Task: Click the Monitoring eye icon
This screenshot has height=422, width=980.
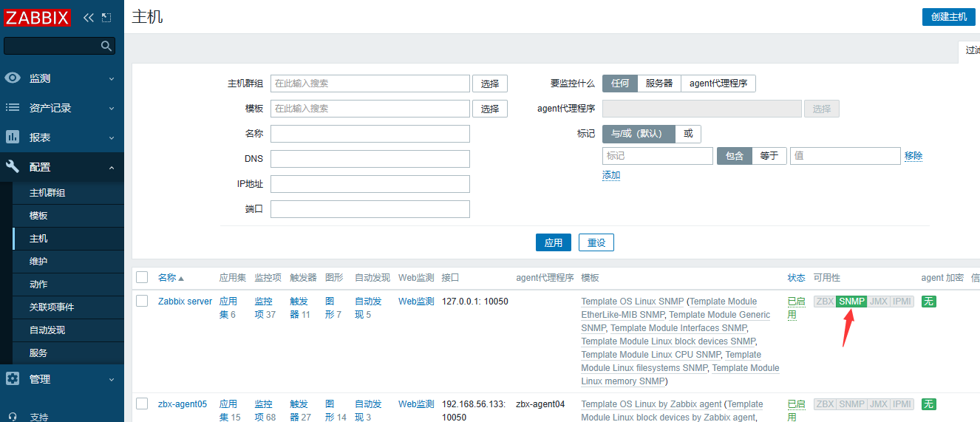Action: (13, 78)
